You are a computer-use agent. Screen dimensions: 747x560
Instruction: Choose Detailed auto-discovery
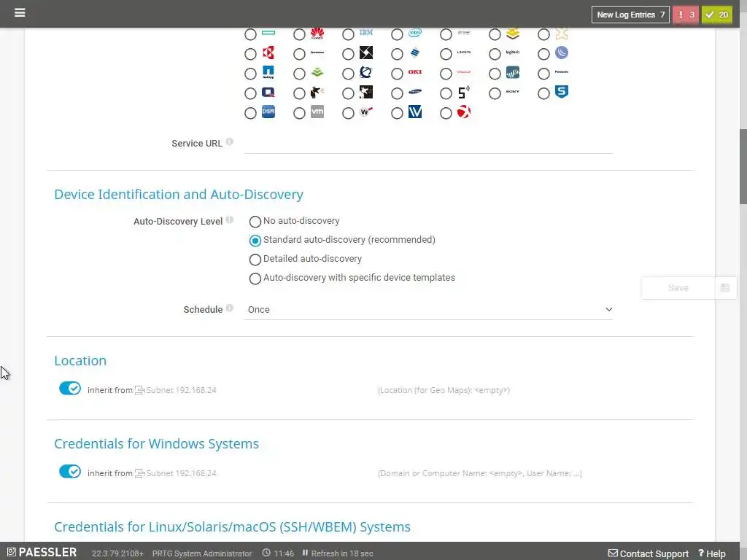point(255,260)
